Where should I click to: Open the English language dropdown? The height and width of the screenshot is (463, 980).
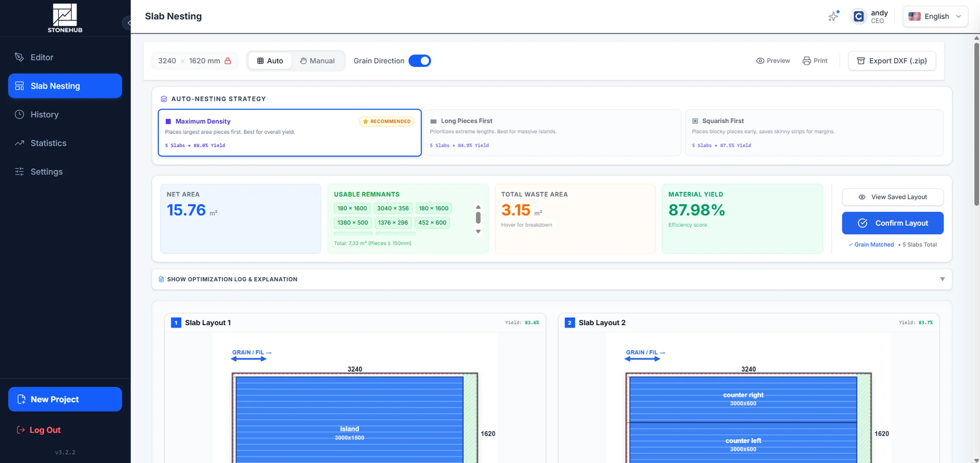pos(935,16)
